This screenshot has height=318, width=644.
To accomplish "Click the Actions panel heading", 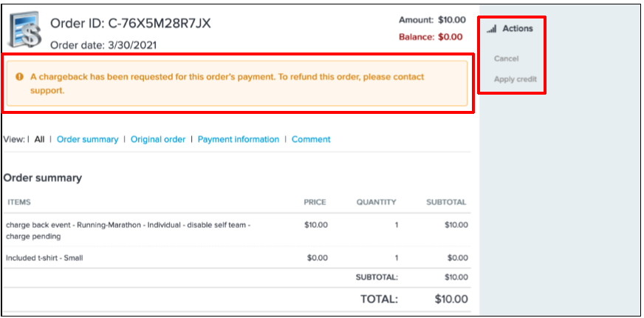I will (x=517, y=29).
